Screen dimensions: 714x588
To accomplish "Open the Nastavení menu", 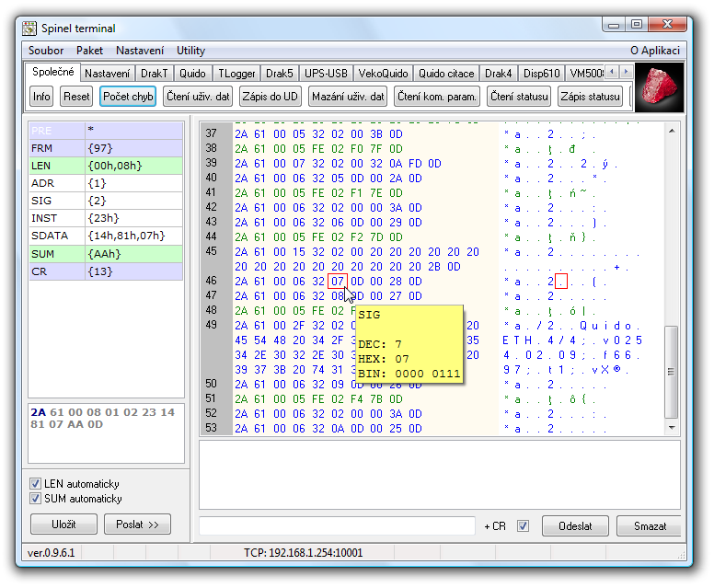I will 140,51.
